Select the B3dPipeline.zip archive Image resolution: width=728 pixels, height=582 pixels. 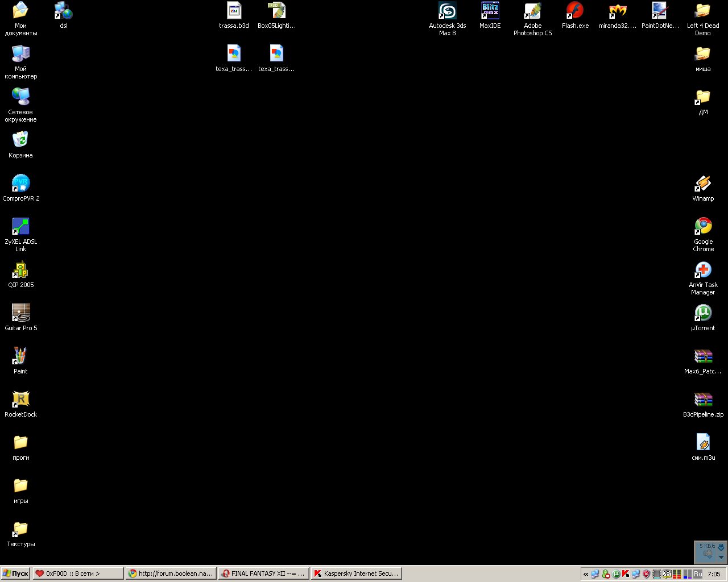tap(703, 400)
